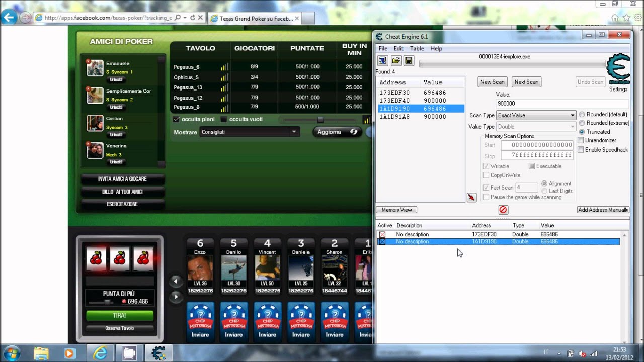Click the memory Start address field
The width and height of the screenshot is (644, 362).
(537, 145)
